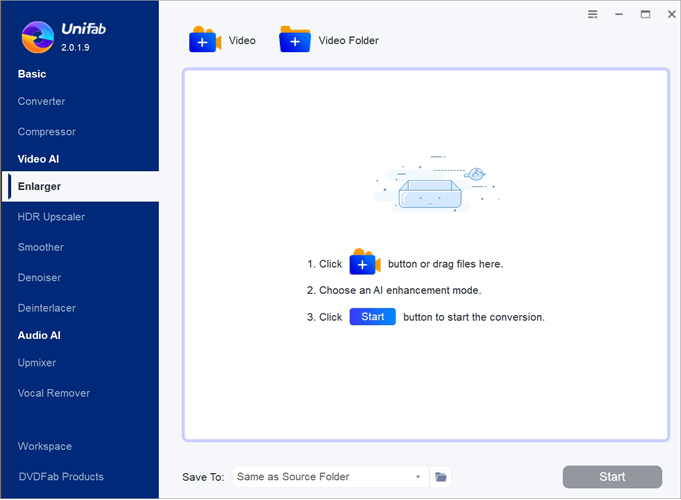Select Denoiser from the sidebar
The image size is (681, 500).
click(39, 277)
